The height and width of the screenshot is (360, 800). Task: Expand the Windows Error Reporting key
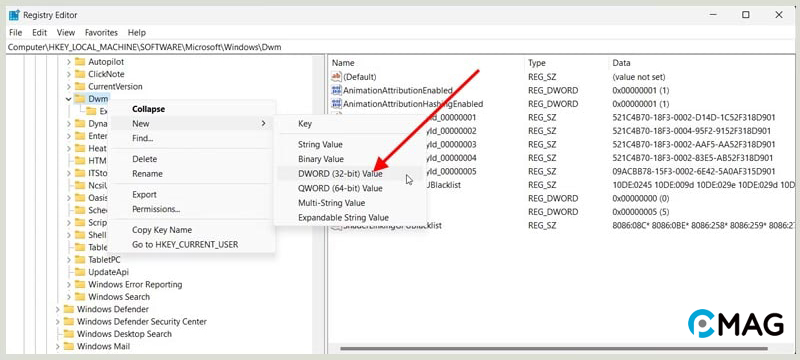click(68, 285)
